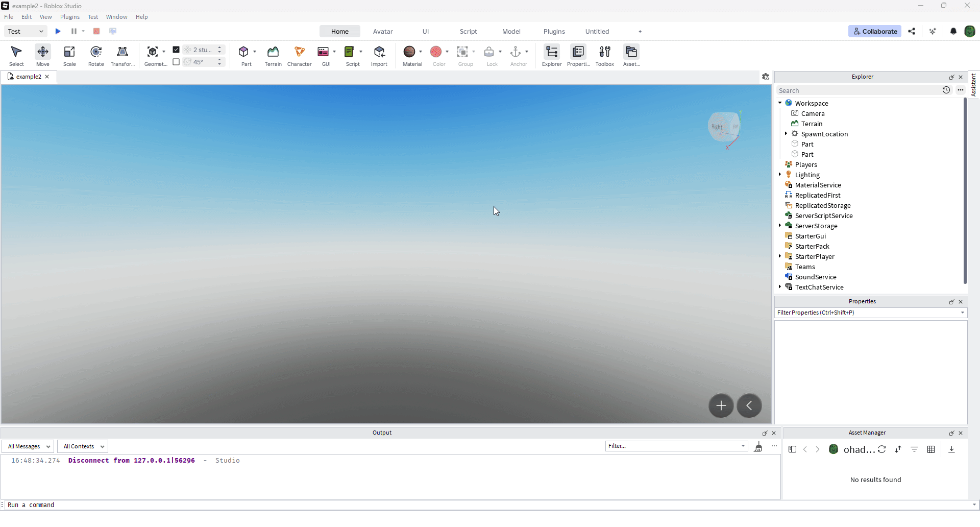The width and height of the screenshot is (980, 527).
Task: Select the Scale tool
Action: click(x=69, y=55)
